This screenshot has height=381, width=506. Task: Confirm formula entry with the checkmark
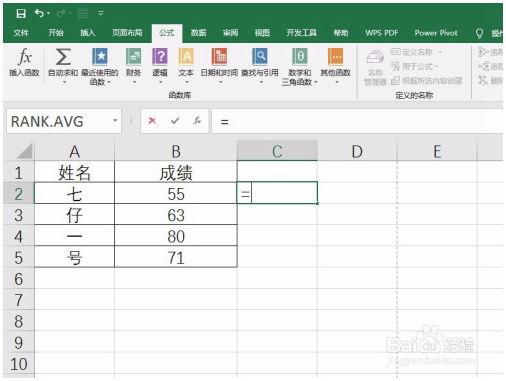pos(175,121)
